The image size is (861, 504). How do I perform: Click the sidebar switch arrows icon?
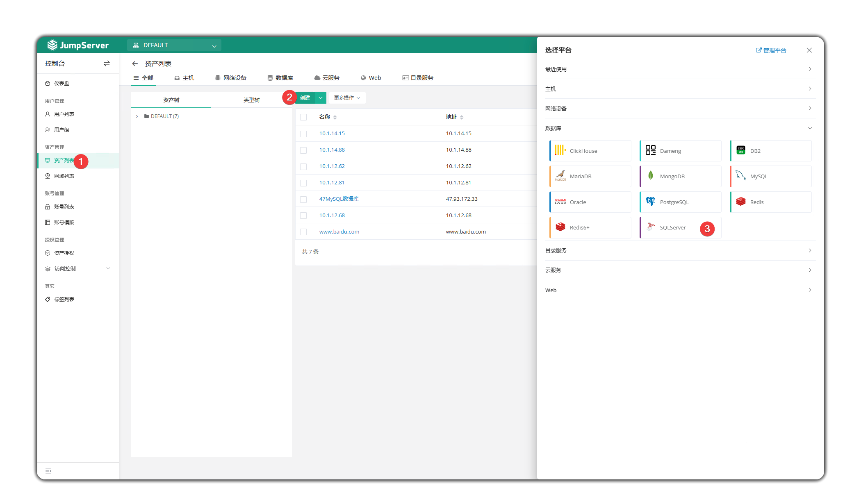coord(107,64)
